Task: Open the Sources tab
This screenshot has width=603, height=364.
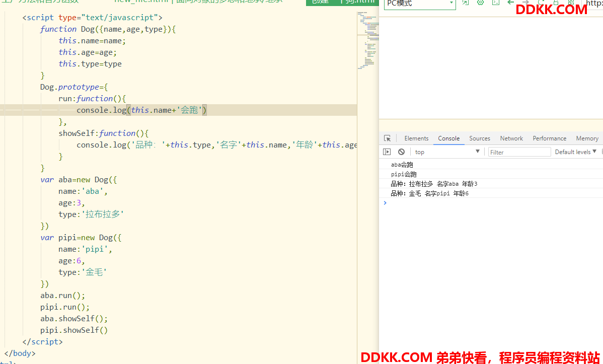Action: coord(480,138)
